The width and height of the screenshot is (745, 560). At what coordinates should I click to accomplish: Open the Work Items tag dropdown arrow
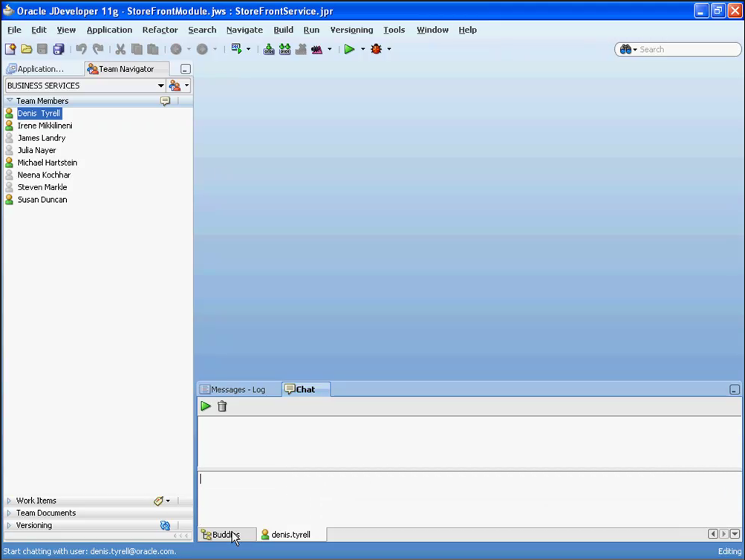click(168, 501)
